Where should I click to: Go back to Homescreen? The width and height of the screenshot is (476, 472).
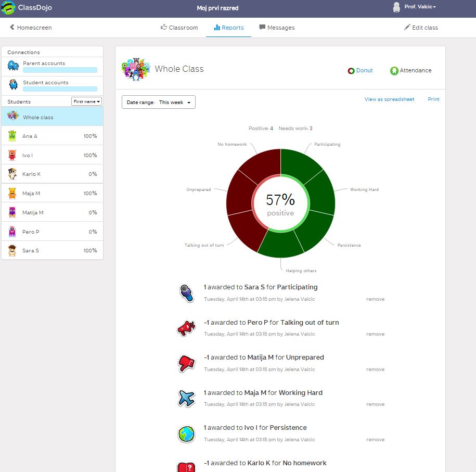(x=31, y=28)
